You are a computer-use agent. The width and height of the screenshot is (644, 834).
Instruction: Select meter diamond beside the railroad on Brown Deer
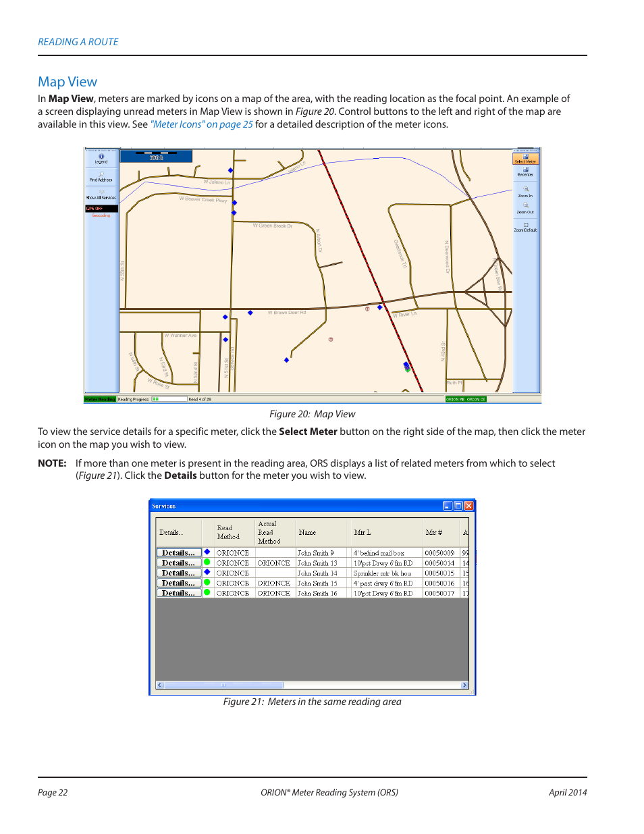coord(380,307)
